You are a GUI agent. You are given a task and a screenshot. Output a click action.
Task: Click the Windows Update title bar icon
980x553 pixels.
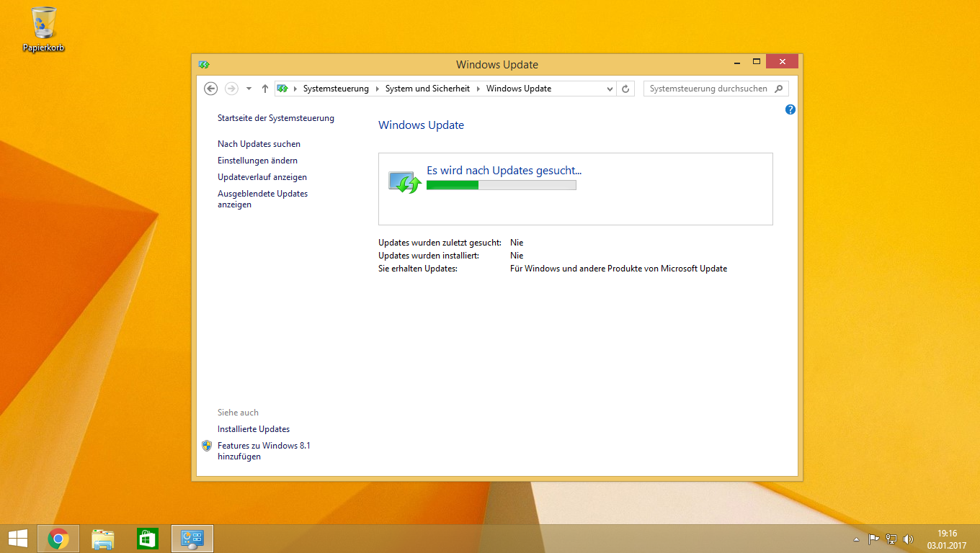204,64
